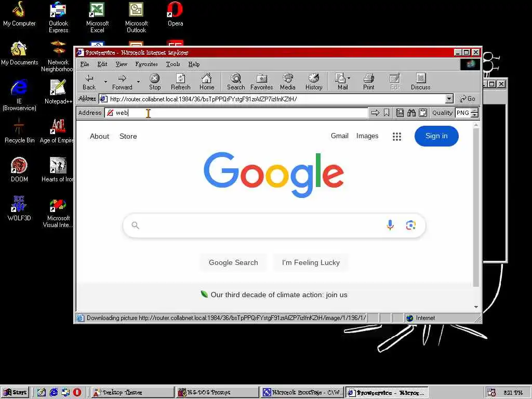Open the Google apps grid icon
This screenshot has height=399, width=532.
pos(396,137)
